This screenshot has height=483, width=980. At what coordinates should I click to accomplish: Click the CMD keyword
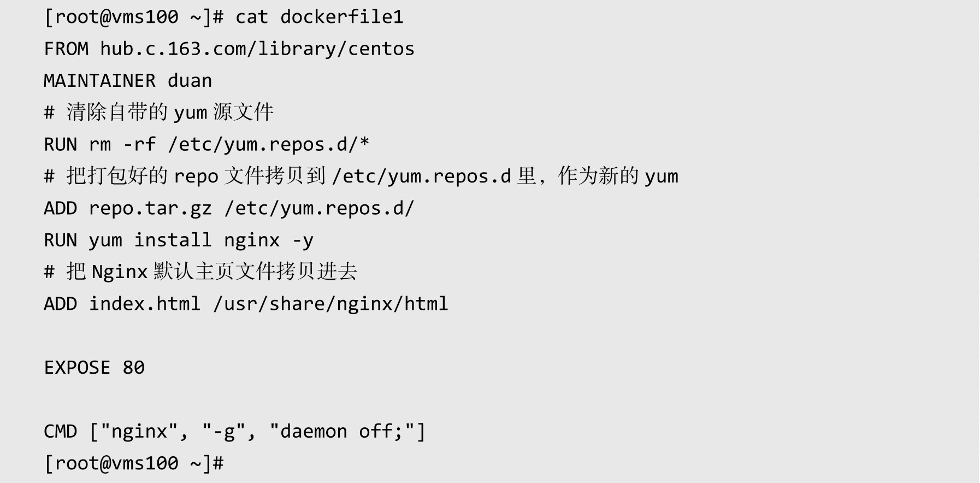point(60,432)
